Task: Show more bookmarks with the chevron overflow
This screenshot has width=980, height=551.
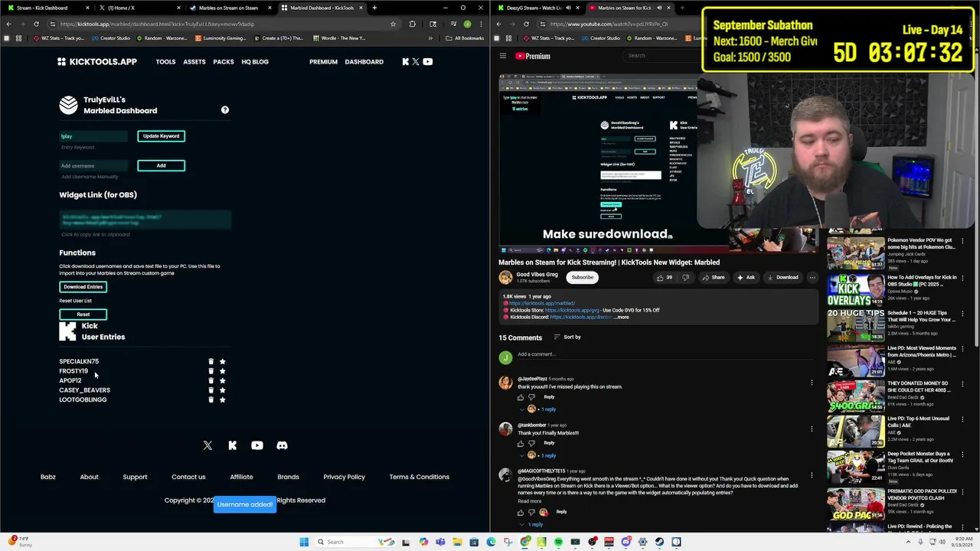Action: [430, 37]
